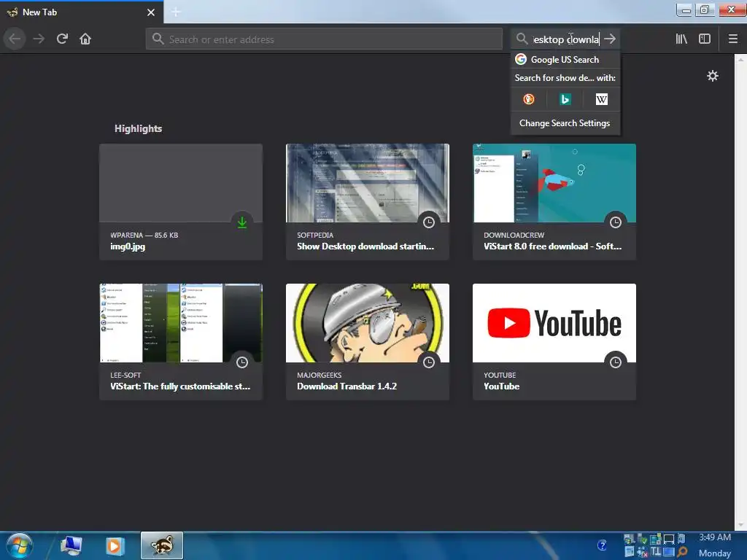Submit search with the go arrow

[610, 39]
